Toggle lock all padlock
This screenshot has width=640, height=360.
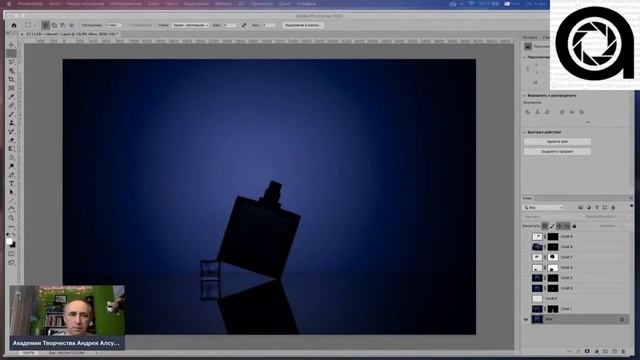click(574, 226)
